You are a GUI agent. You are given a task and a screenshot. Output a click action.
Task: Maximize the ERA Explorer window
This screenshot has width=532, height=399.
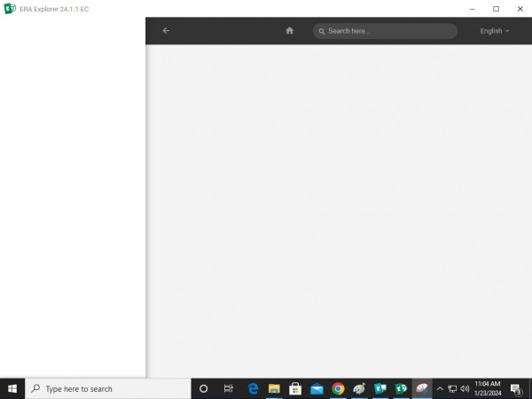(496, 9)
